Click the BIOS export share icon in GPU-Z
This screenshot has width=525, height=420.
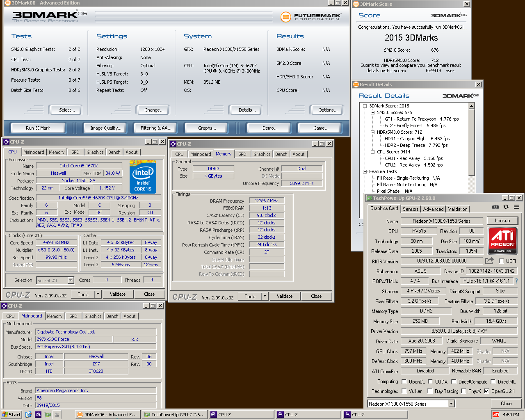489,261
